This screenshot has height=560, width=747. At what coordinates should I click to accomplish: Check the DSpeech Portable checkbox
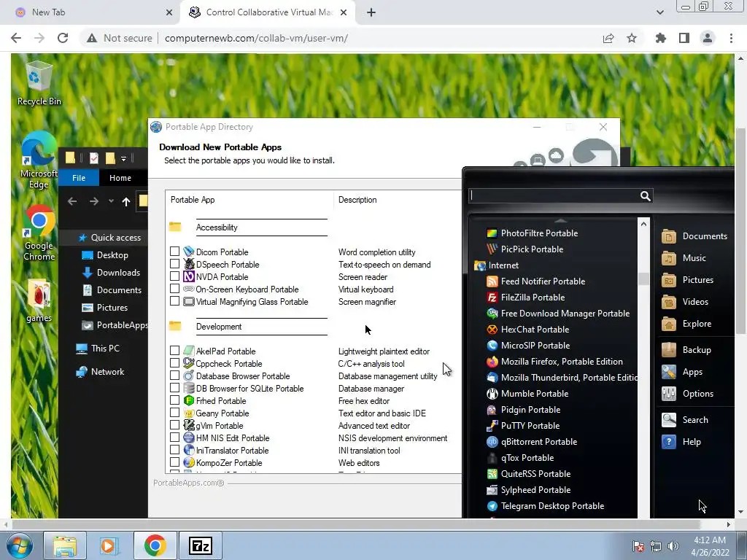(x=175, y=264)
